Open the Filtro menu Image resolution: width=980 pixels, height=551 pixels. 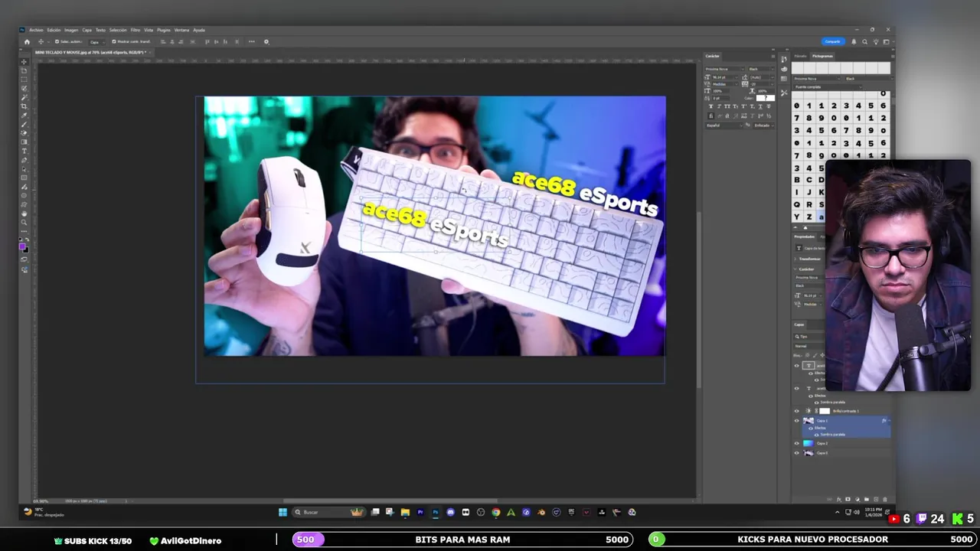coord(136,31)
